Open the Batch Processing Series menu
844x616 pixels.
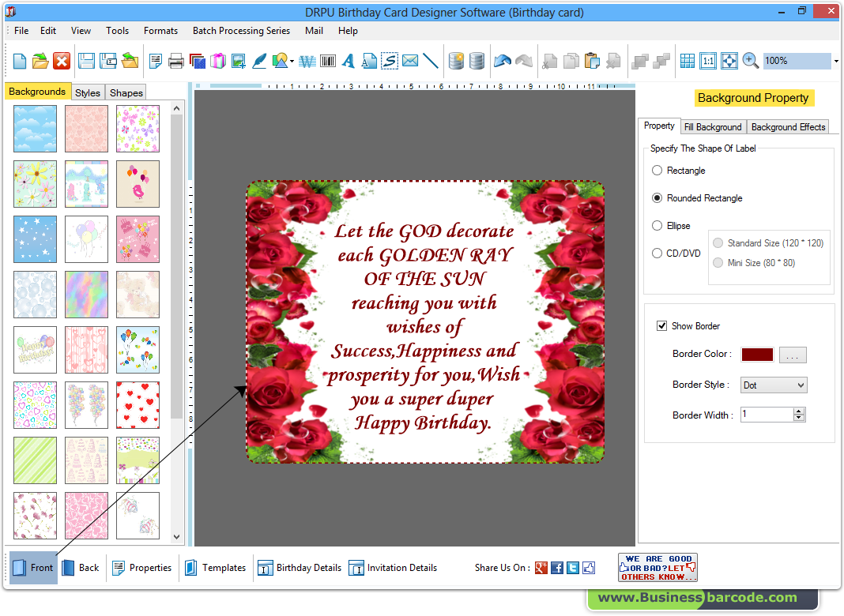pos(241,31)
